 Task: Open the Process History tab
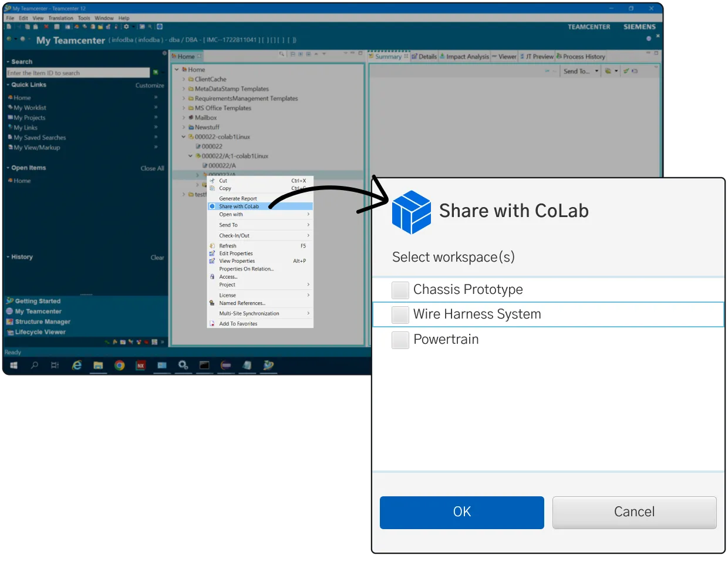[581, 56]
